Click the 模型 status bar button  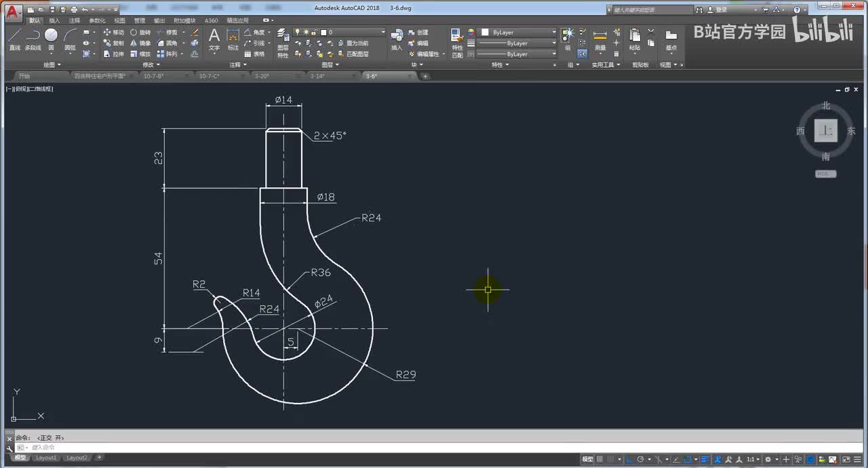click(x=587, y=459)
